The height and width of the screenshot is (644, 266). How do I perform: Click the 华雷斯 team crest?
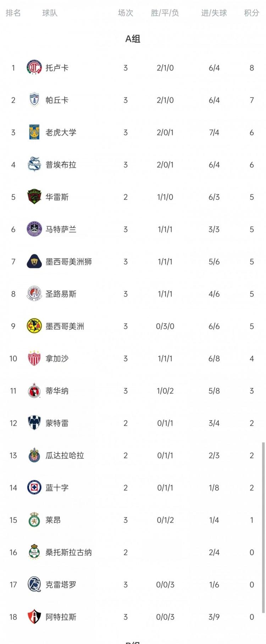click(34, 197)
